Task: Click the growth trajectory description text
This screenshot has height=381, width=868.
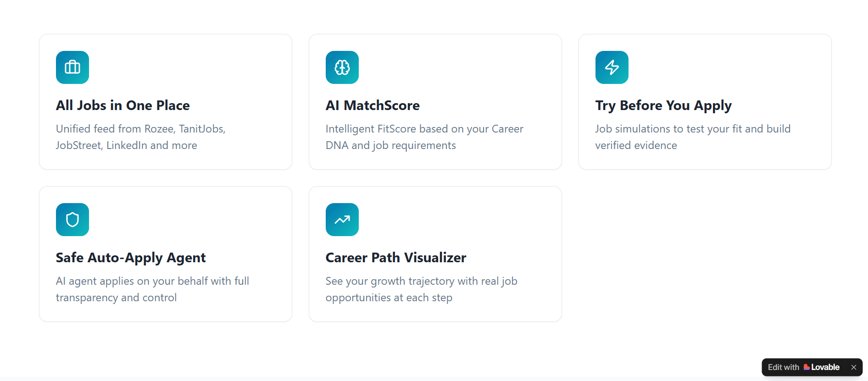Action: (x=421, y=289)
